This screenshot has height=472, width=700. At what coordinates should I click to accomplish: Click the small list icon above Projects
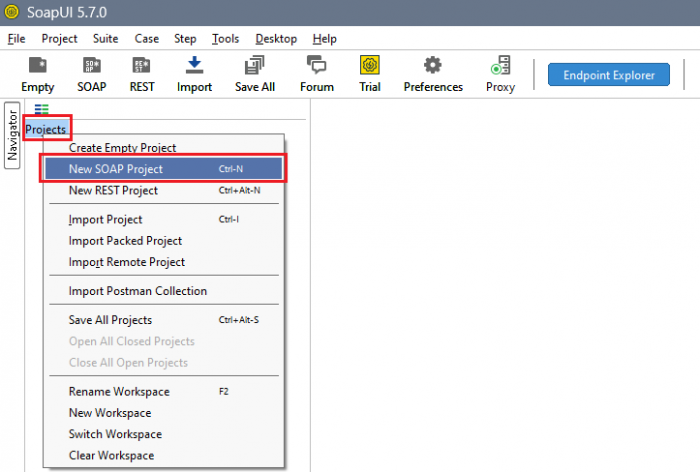[41, 109]
